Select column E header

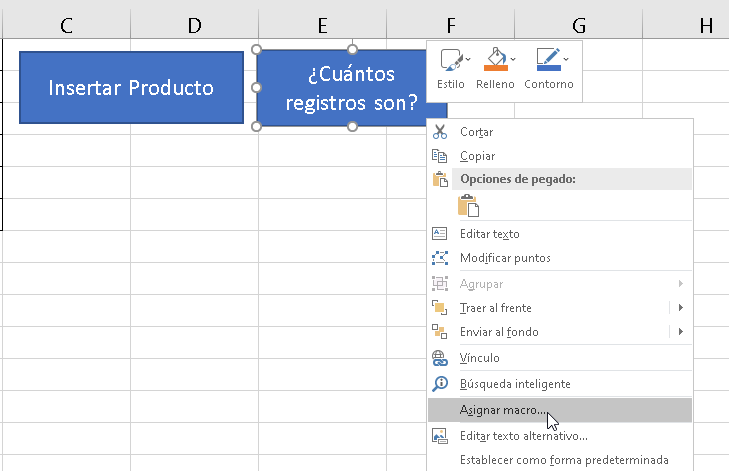coord(323,25)
